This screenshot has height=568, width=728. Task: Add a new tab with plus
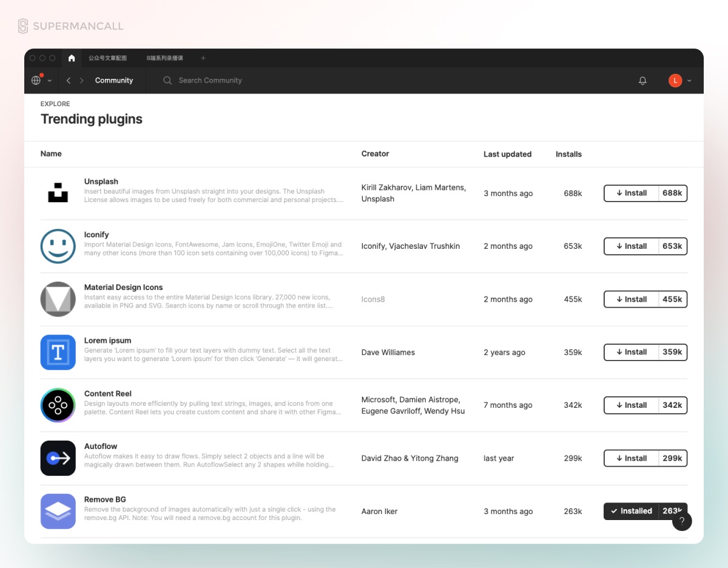[x=203, y=58]
